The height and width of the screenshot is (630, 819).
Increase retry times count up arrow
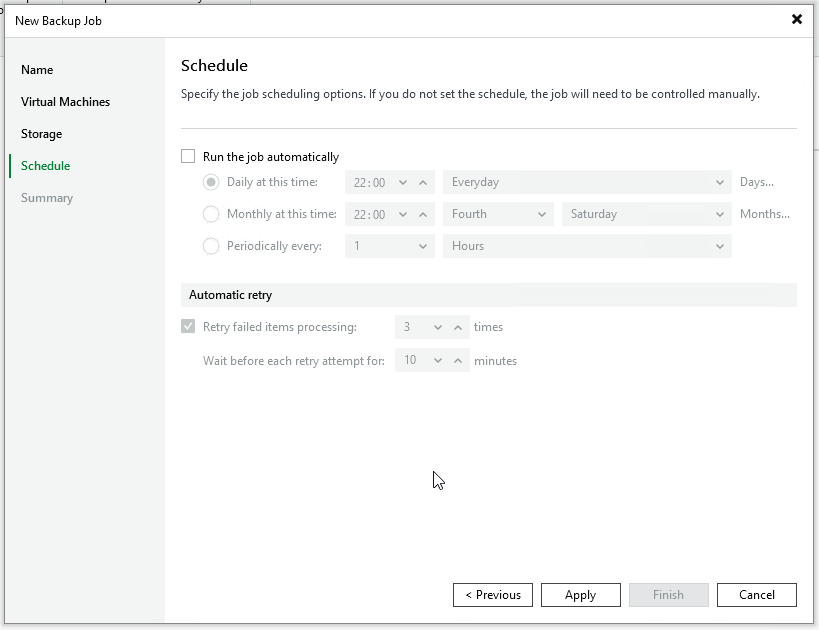click(x=458, y=327)
